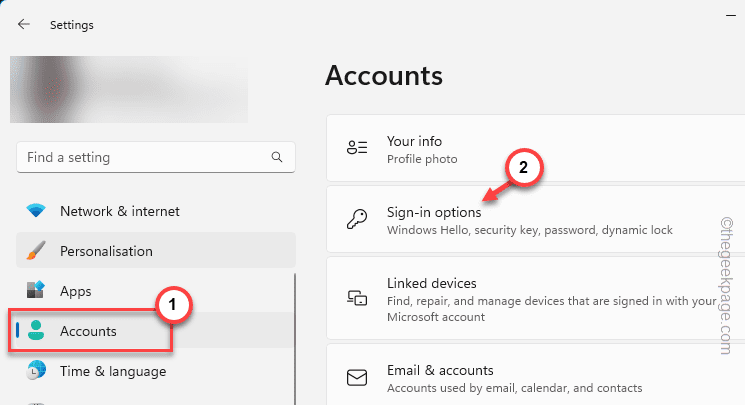Open the Your info profile photo page
745x405 pixels.
[414, 142]
